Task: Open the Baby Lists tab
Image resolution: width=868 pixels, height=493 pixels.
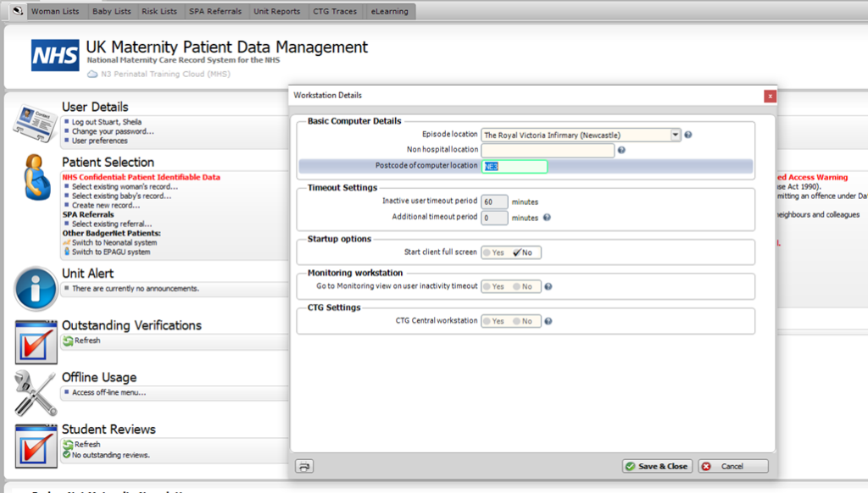Action: point(112,11)
